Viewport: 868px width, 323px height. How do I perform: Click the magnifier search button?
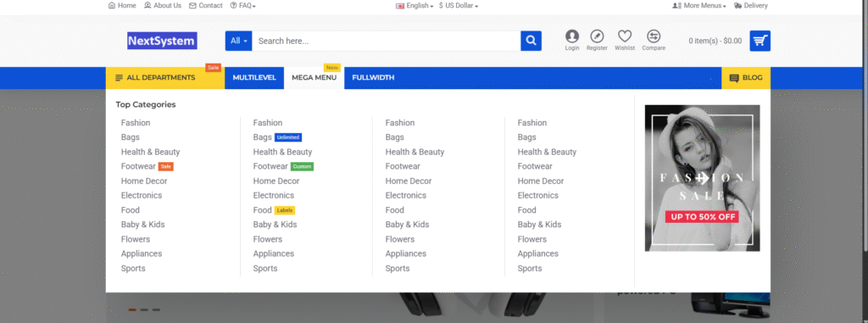[531, 41]
